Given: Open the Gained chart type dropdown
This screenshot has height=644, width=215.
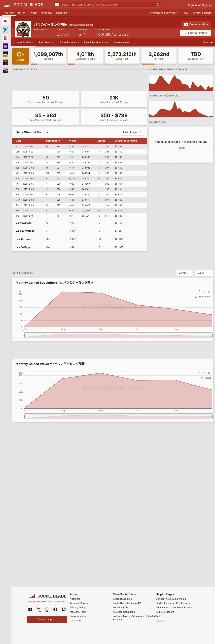Looking at the screenshot, I should [204, 273].
